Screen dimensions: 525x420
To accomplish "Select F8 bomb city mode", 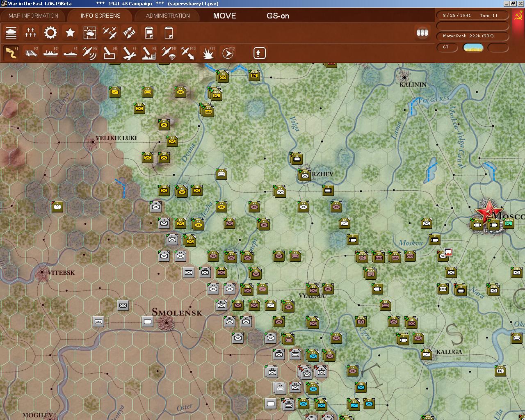I will [149, 53].
